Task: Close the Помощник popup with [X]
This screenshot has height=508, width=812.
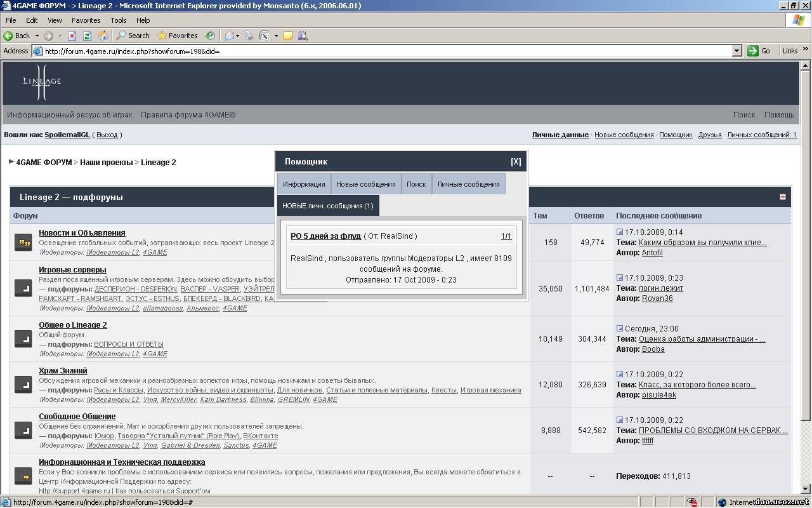Action: [x=516, y=162]
